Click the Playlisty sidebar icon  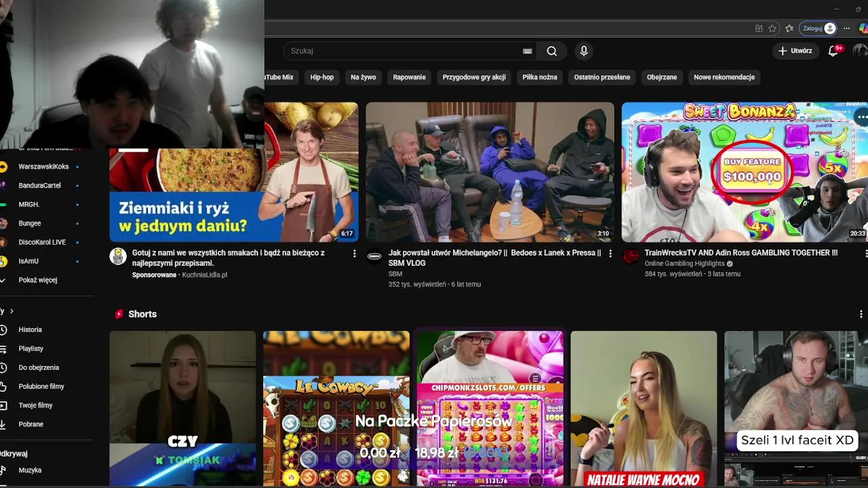(3, 348)
